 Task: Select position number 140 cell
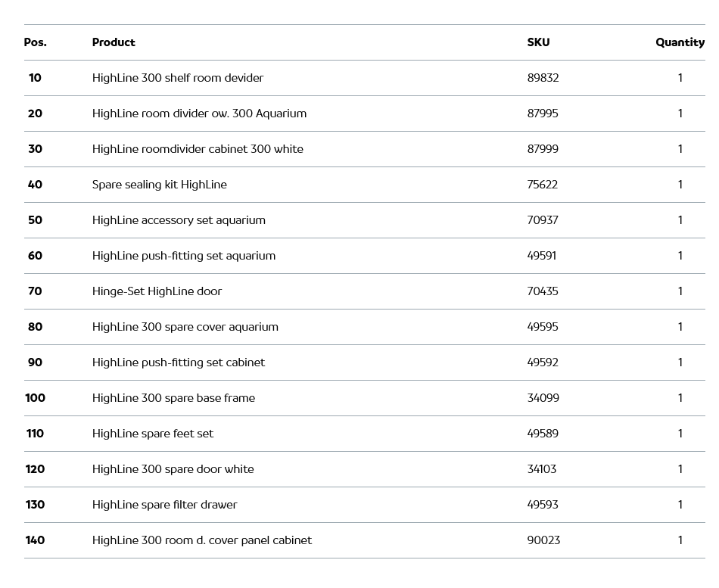[35, 540]
